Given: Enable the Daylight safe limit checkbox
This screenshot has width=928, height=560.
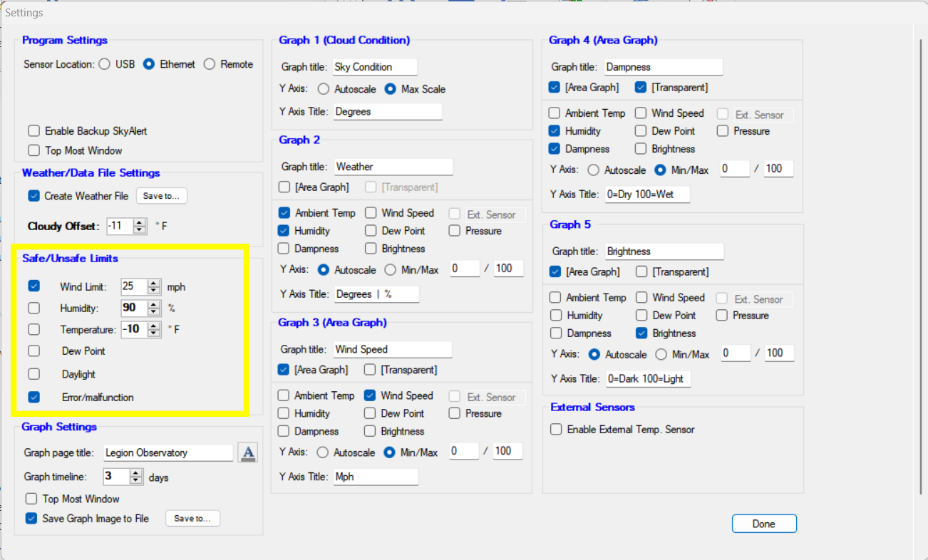Looking at the screenshot, I should (x=33, y=374).
